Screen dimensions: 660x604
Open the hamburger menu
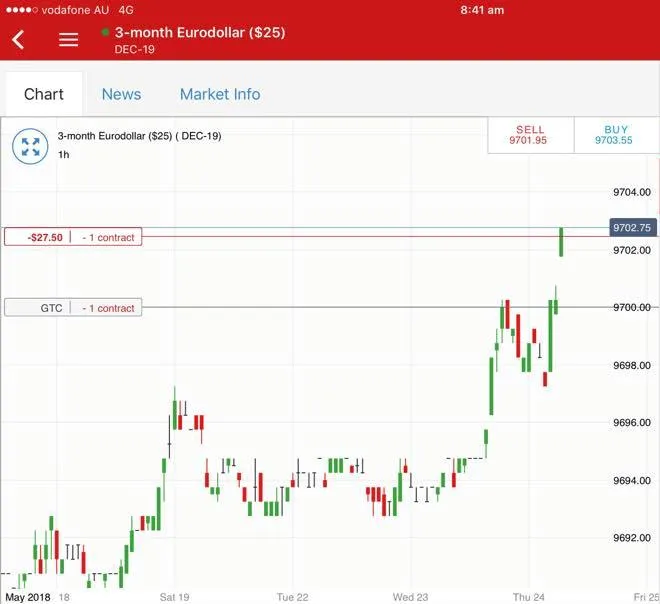tap(69, 40)
